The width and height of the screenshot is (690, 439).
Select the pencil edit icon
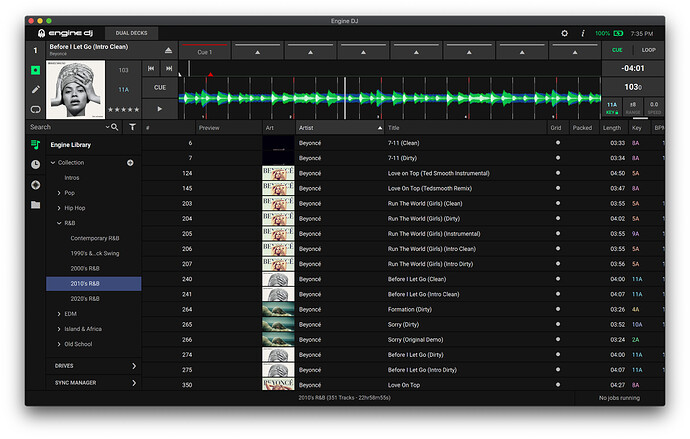tap(36, 90)
